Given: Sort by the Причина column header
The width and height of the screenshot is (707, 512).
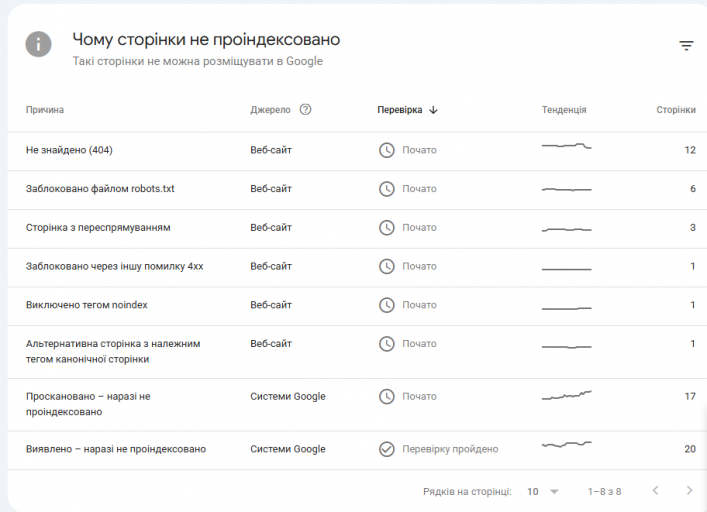Looking at the screenshot, I should coord(45,110).
